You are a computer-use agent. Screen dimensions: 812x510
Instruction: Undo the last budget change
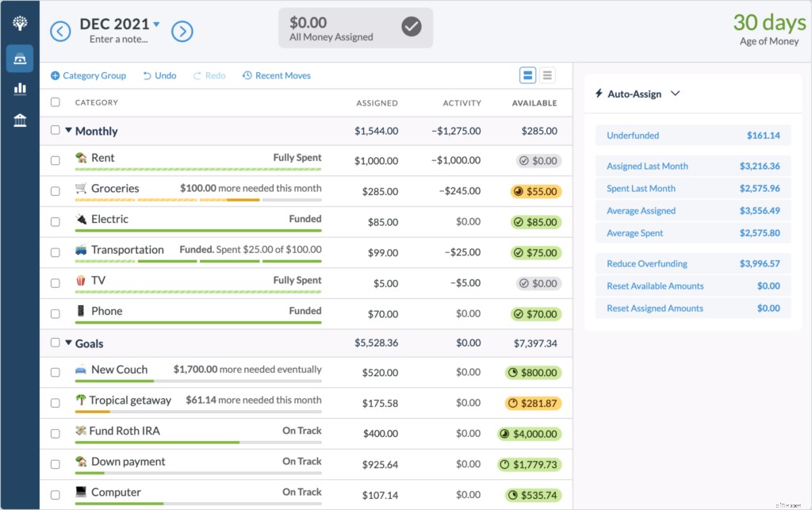click(x=160, y=75)
